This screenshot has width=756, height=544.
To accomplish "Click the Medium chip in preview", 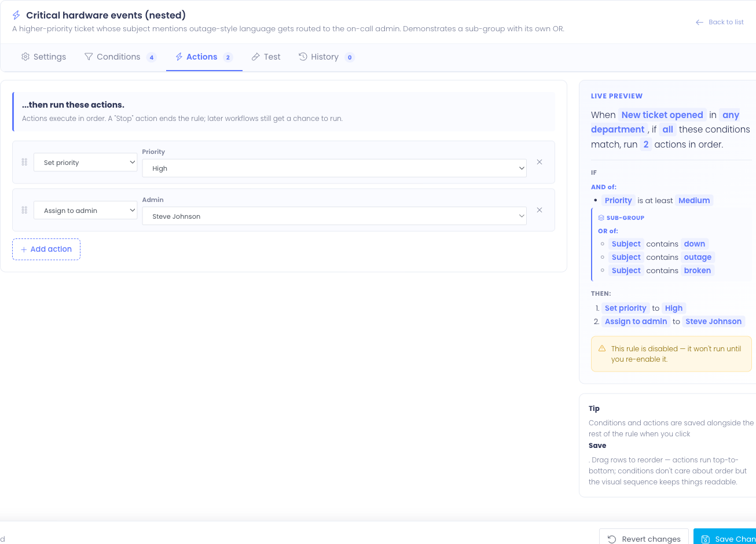I will click(x=694, y=200).
